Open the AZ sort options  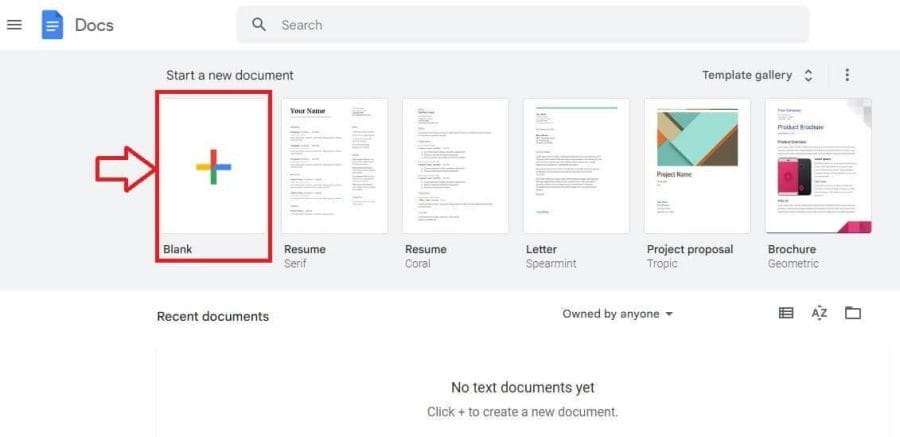tap(819, 313)
